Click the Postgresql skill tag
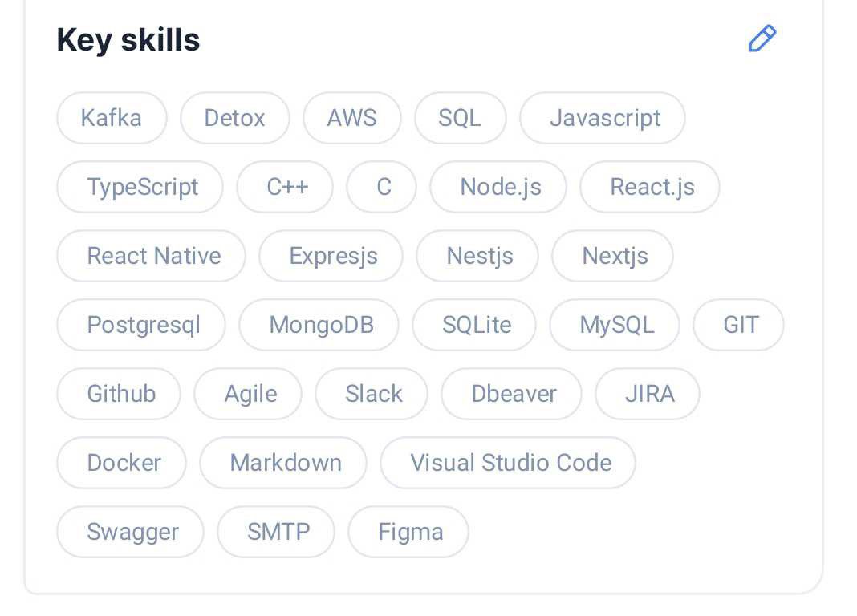 pos(141,324)
